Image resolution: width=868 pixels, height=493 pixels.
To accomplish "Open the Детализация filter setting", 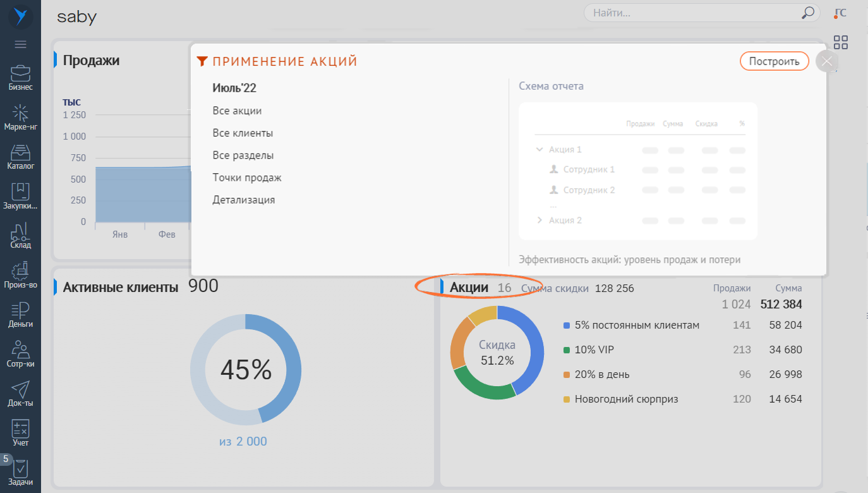I will pyautogui.click(x=243, y=200).
